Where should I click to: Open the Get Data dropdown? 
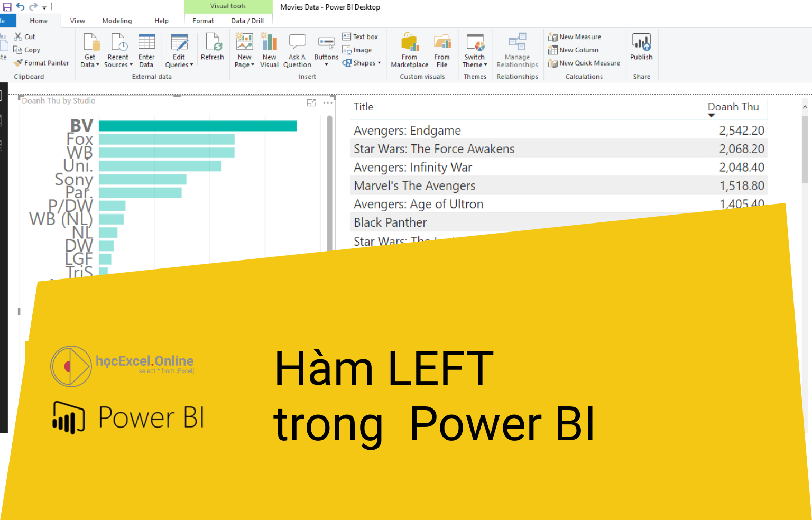coord(90,50)
